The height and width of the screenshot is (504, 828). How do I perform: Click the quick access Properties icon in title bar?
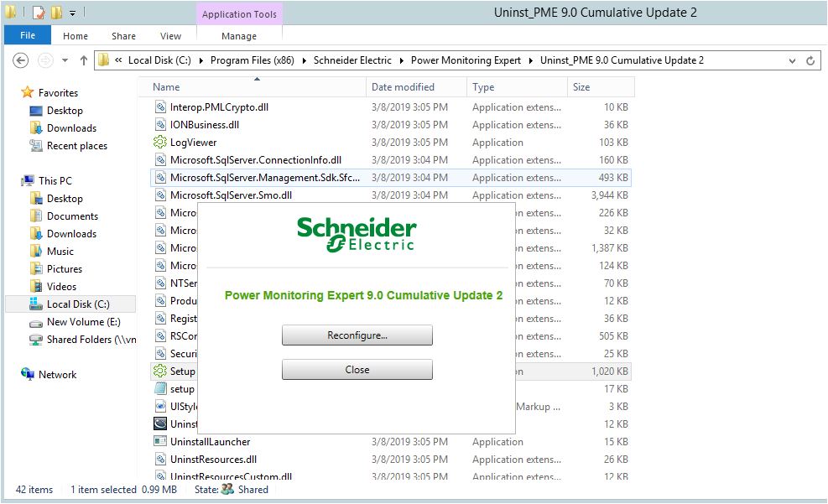39,12
